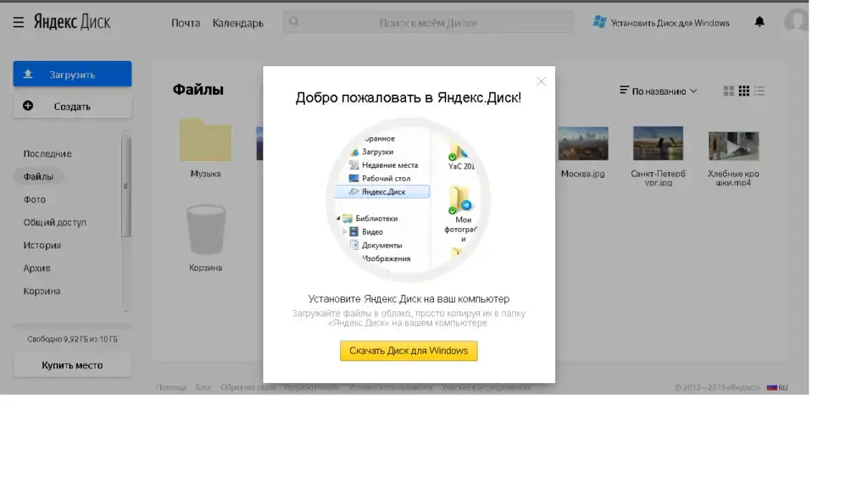Open the hamburger menu next to the logo
This screenshot has width=868, height=488.
coord(18,22)
